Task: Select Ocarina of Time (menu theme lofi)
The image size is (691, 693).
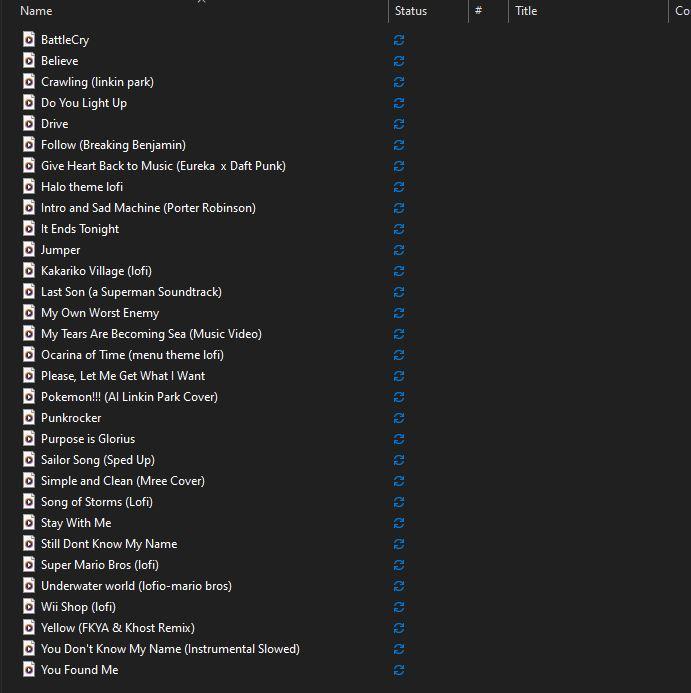Action: coord(132,355)
